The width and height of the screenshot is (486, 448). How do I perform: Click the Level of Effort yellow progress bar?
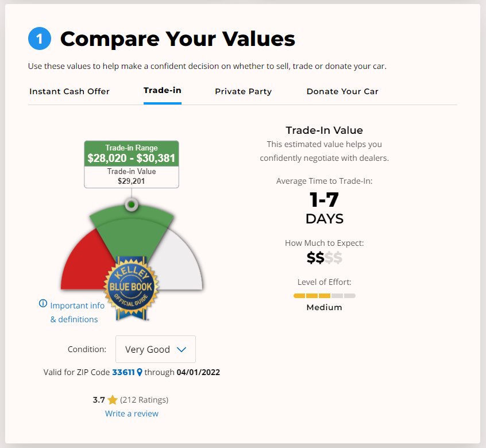point(324,296)
